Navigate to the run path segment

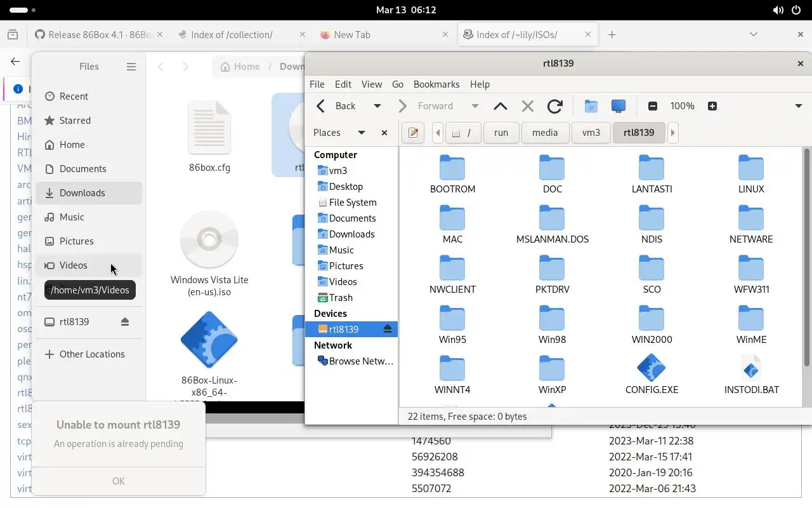click(501, 133)
